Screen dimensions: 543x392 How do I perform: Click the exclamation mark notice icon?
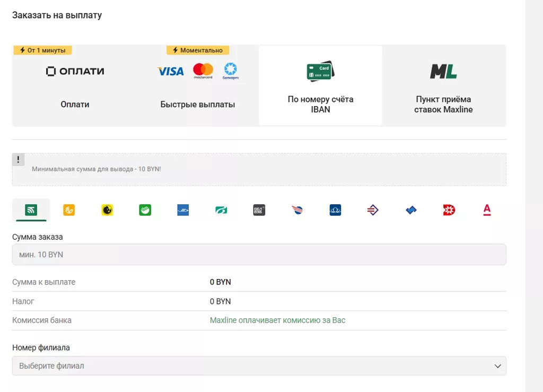18,160
